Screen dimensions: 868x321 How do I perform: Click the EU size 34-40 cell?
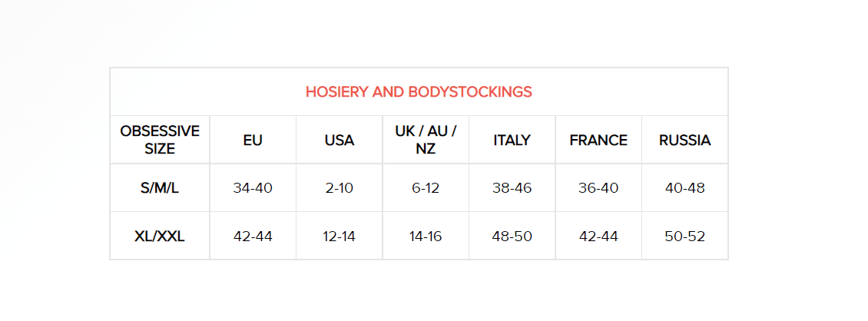[253, 188]
